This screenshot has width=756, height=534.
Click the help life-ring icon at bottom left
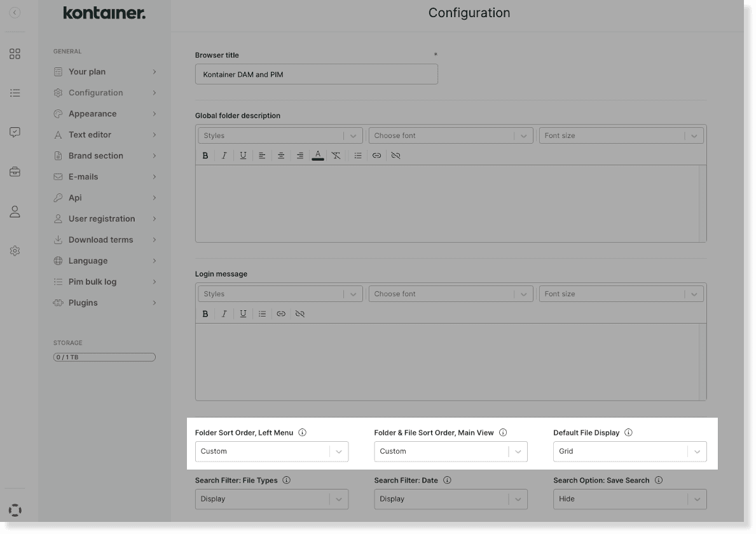coord(15,510)
